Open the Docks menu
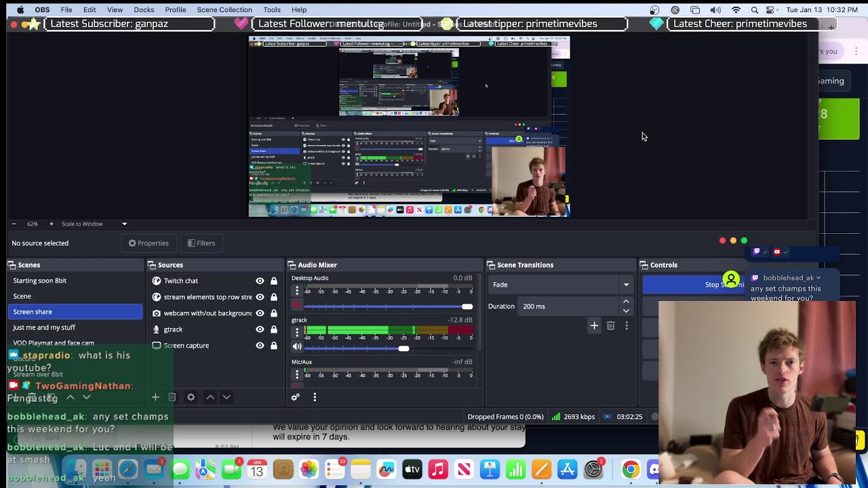The height and width of the screenshot is (488, 868). tap(144, 9)
